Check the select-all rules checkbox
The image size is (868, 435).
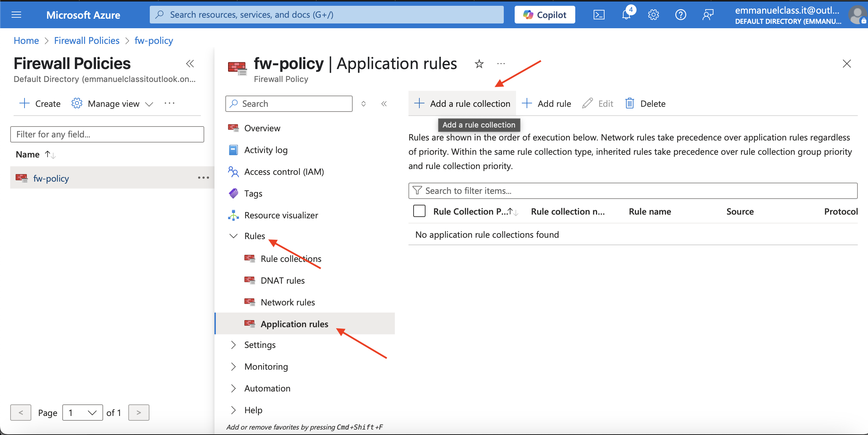click(x=419, y=211)
